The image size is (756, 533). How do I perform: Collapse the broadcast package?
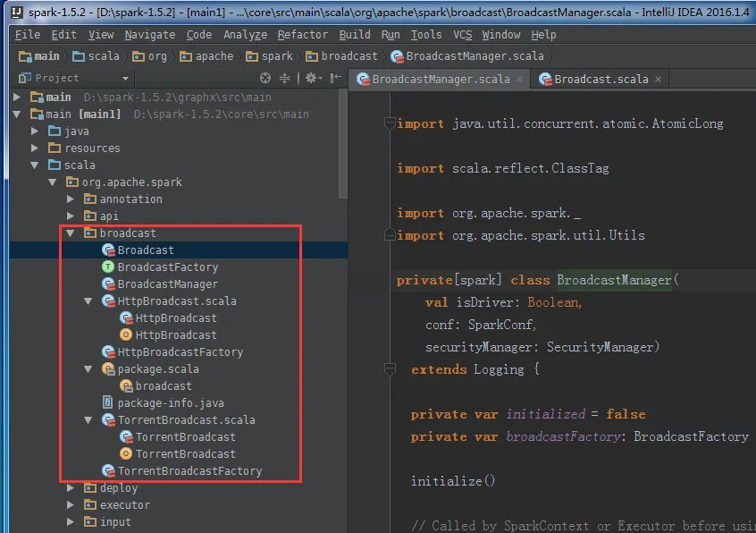(71, 233)
